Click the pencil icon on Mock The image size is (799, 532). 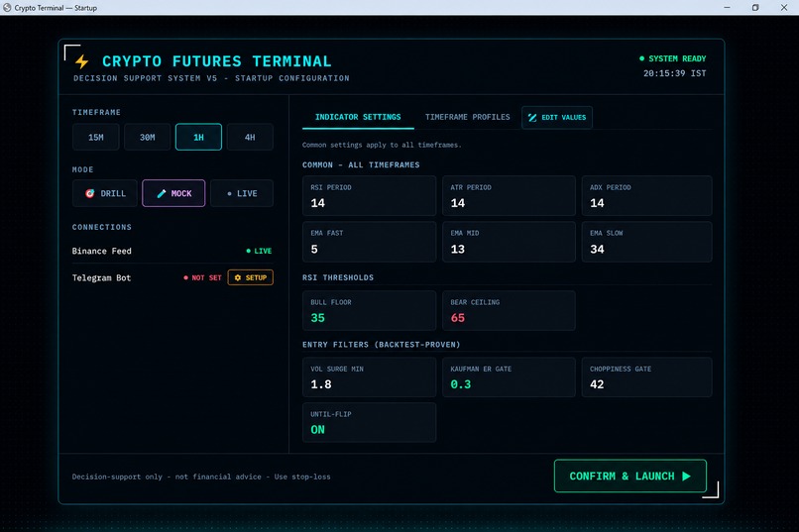coord(162,193)
